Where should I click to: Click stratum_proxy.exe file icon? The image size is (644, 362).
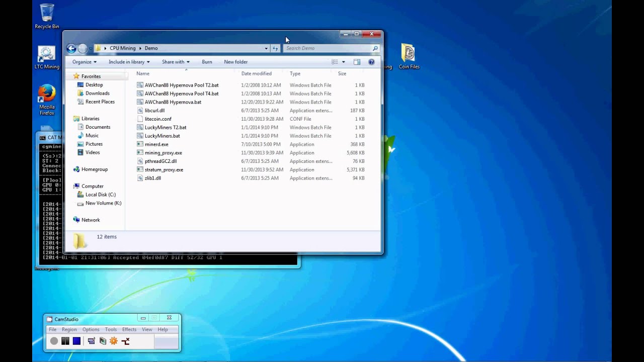[140, 170]
